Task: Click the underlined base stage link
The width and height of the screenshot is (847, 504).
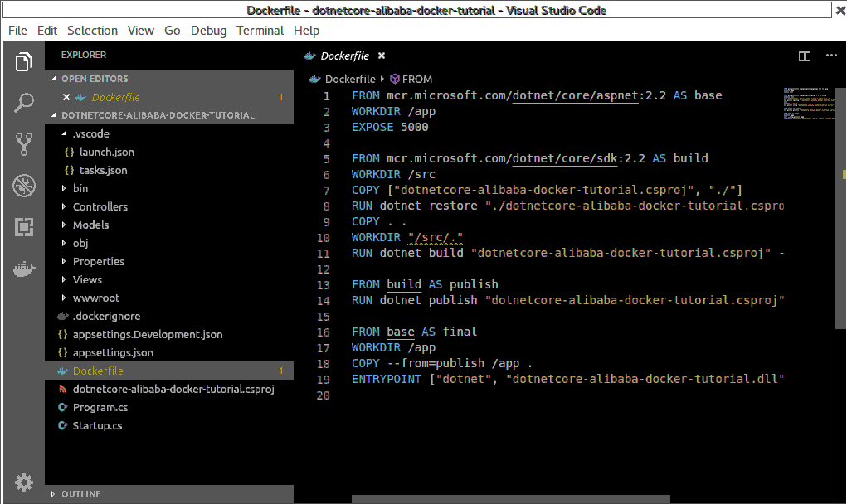Action: (401, 332)
